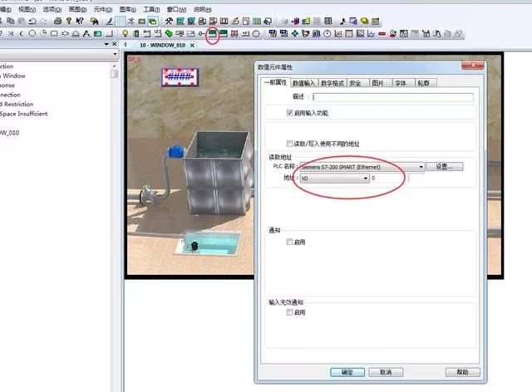This screenshot has height=392, width=532.
Task: Click the teal diamond move-shape icon
Action: (294, 33)
